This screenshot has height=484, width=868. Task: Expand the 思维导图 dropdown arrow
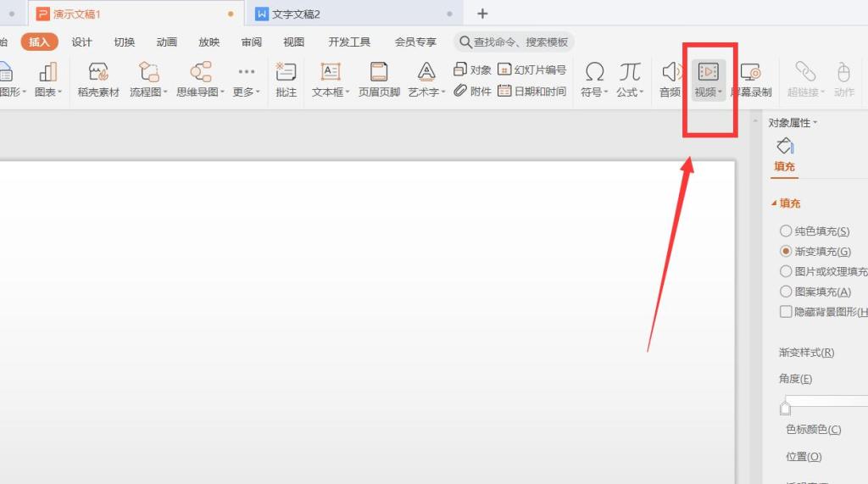222,92
